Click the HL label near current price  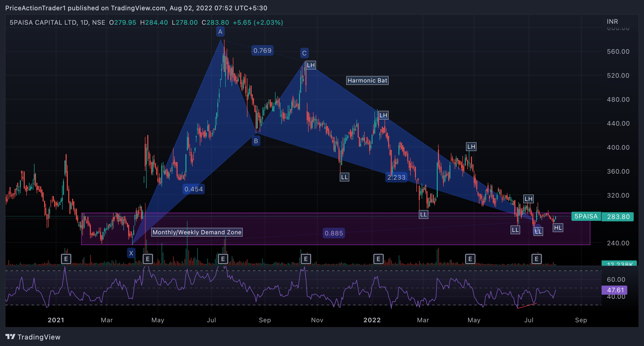(558, 228)
